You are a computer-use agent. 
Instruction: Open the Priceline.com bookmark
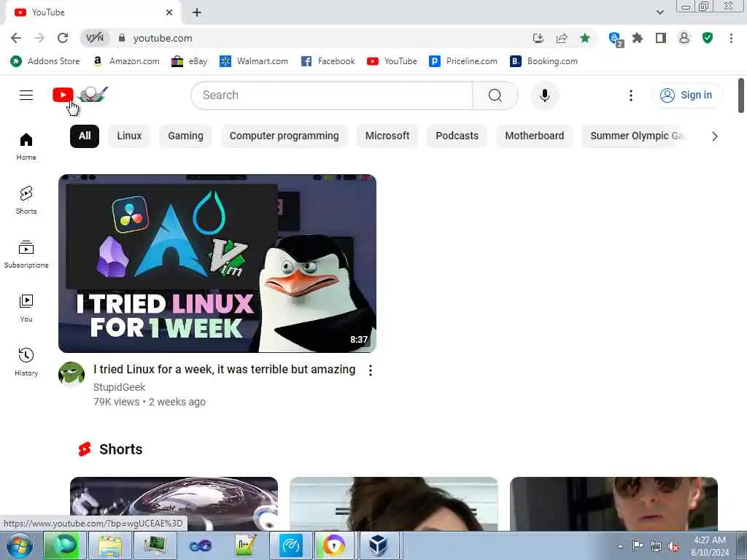point(463,61)
